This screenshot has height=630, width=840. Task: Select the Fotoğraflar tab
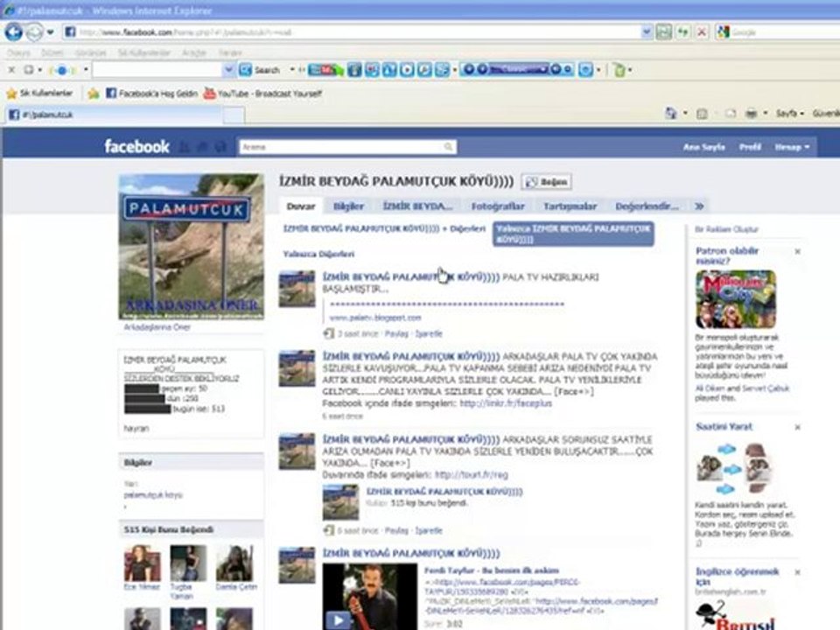tap(498, 206)
